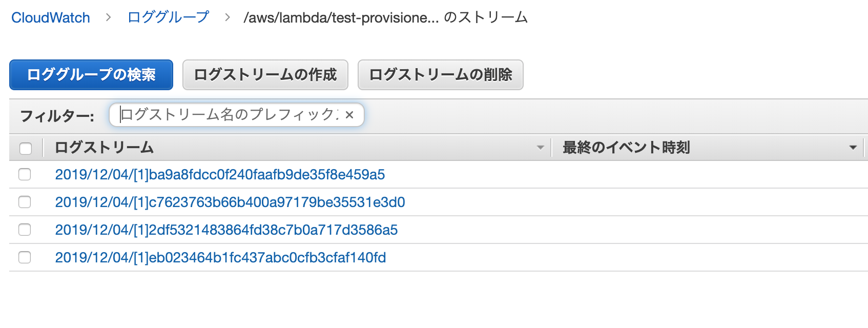Mark the checkbox for stream eb023464b1fc437abc0cfb3cfaf140fd
The width and height of the screenshot is (868, 328).
(x=25, y=257)
